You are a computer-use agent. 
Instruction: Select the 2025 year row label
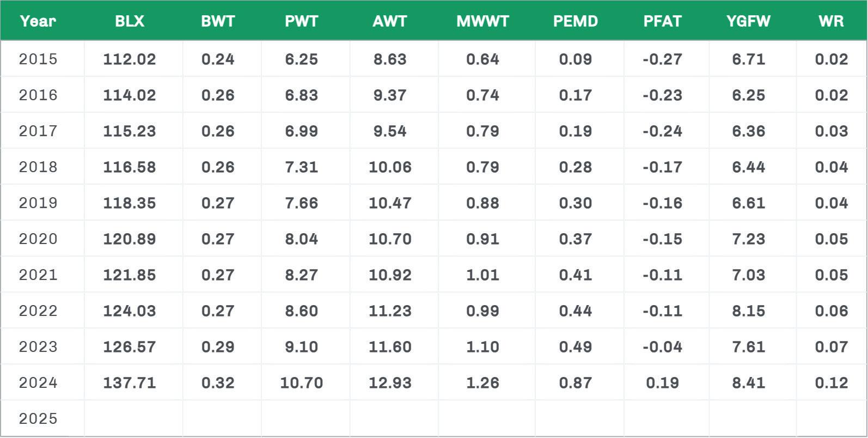(38, 418)
